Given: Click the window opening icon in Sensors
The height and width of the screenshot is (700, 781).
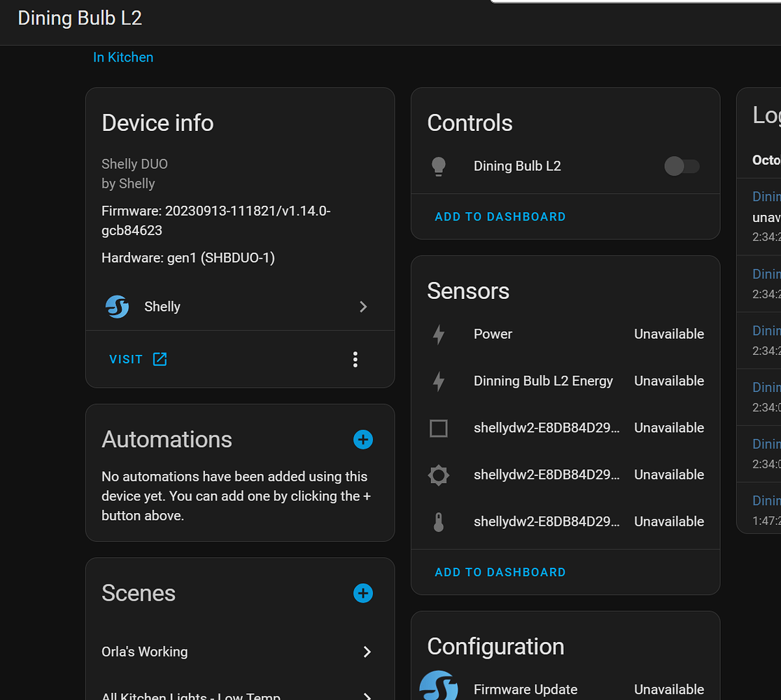Looking at the screenshot, I should tap(439, 428).
